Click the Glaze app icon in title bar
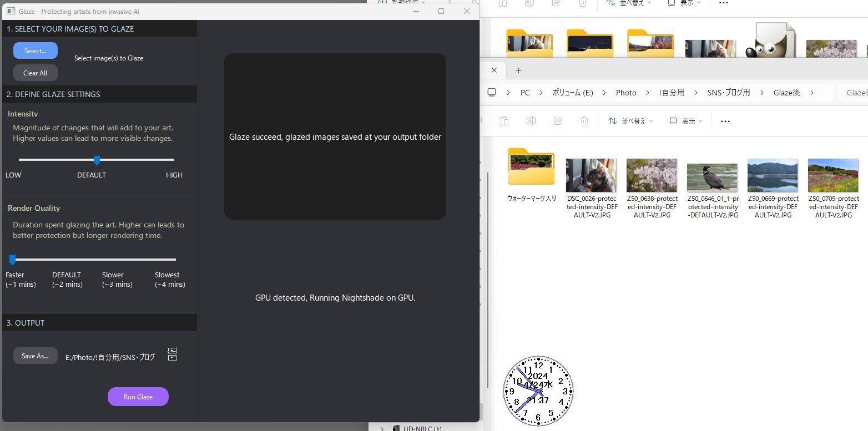This screenshot has width=868, height=431. pos(11,11)
